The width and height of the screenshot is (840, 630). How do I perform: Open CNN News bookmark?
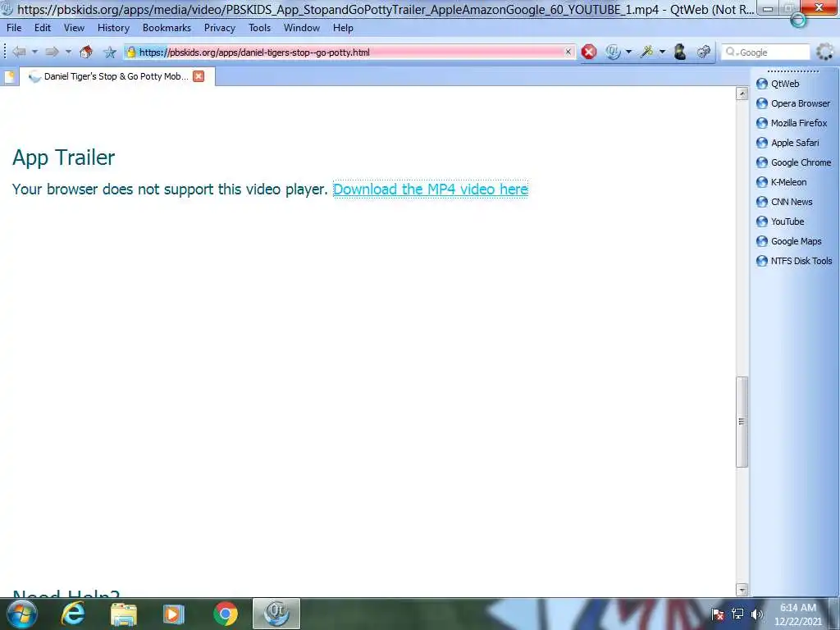[x=785, y=202]
